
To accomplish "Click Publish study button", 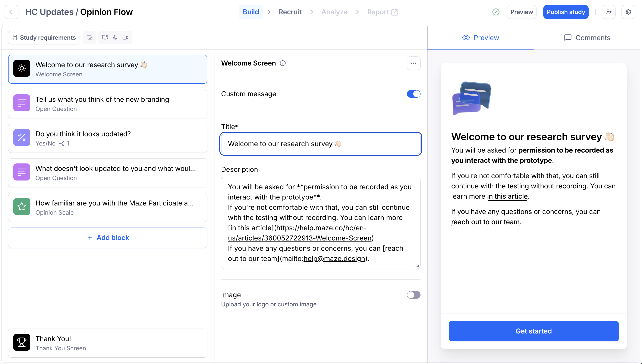I will (566, 12).
